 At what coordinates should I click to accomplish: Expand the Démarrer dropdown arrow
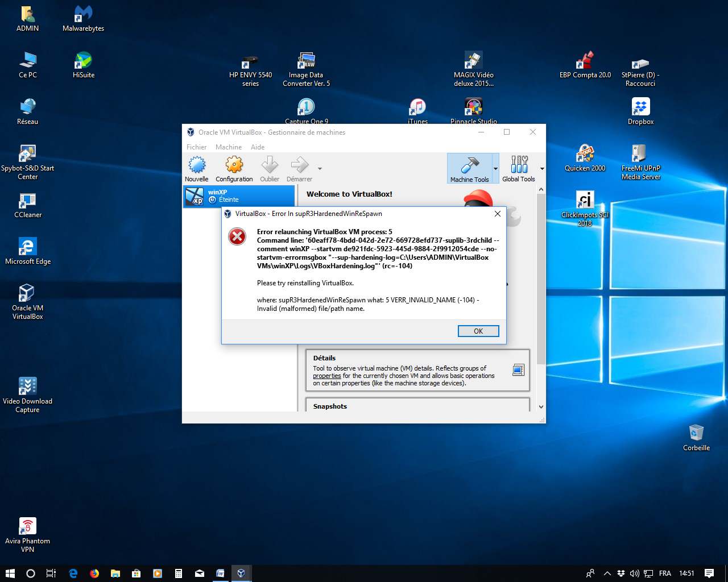pos(320,169)
